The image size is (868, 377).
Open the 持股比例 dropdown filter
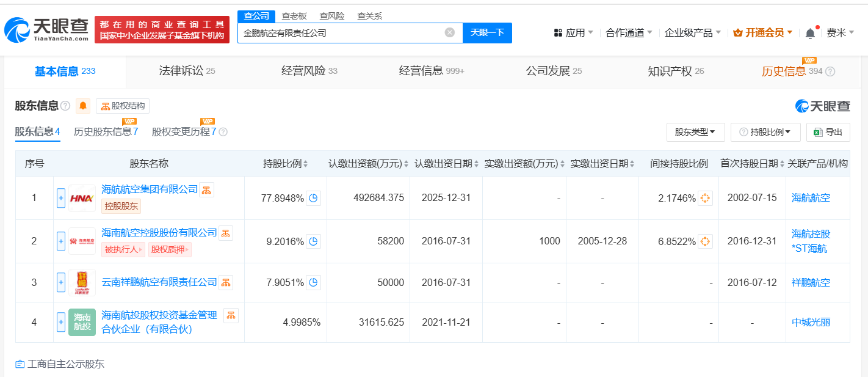[x=765, y=132]
